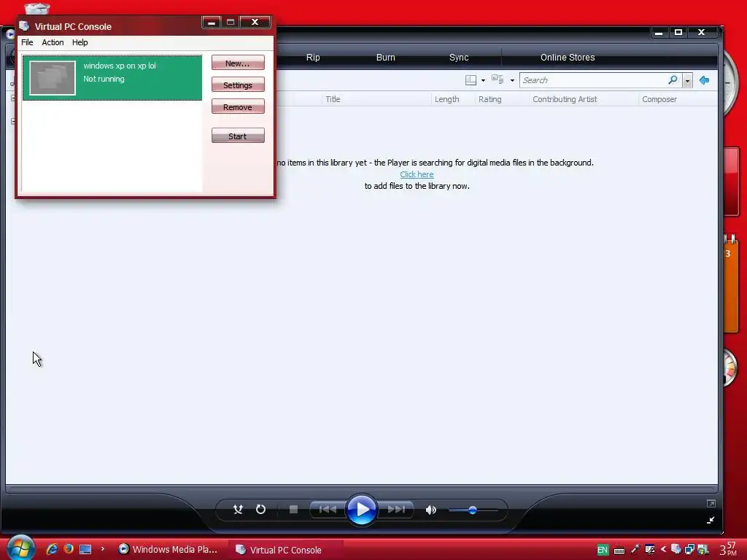Click the view options icon in Media Player

498,79
